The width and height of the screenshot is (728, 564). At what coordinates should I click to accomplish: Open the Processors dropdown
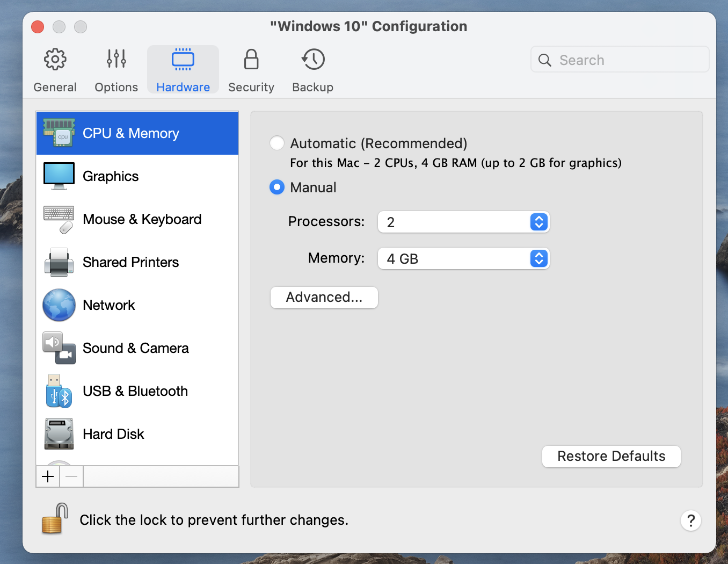[x=464, y=222]
